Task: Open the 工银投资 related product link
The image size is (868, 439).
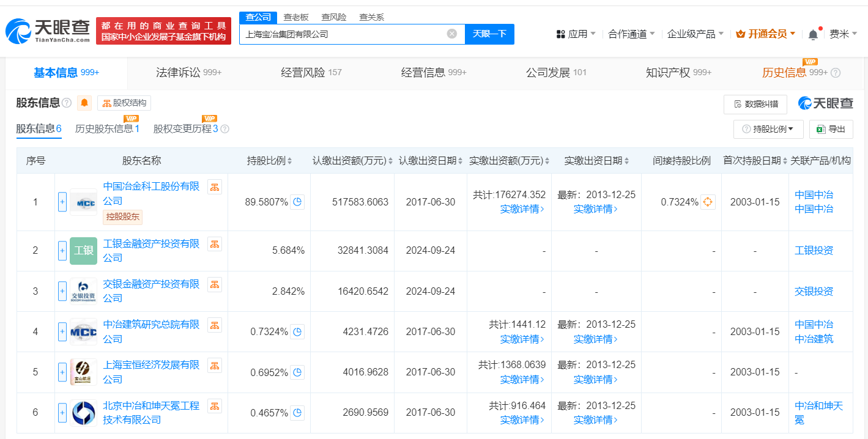Action: coord(814,251)
